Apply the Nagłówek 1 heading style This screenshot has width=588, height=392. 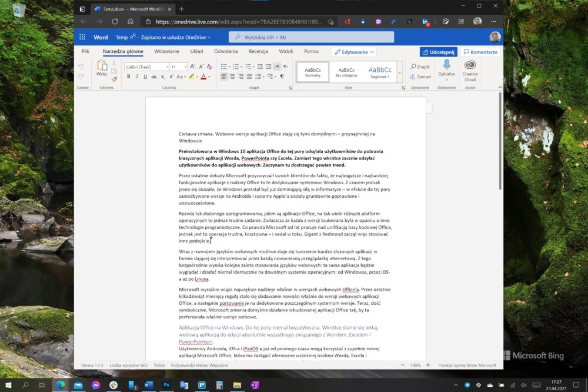click(380, 72)
